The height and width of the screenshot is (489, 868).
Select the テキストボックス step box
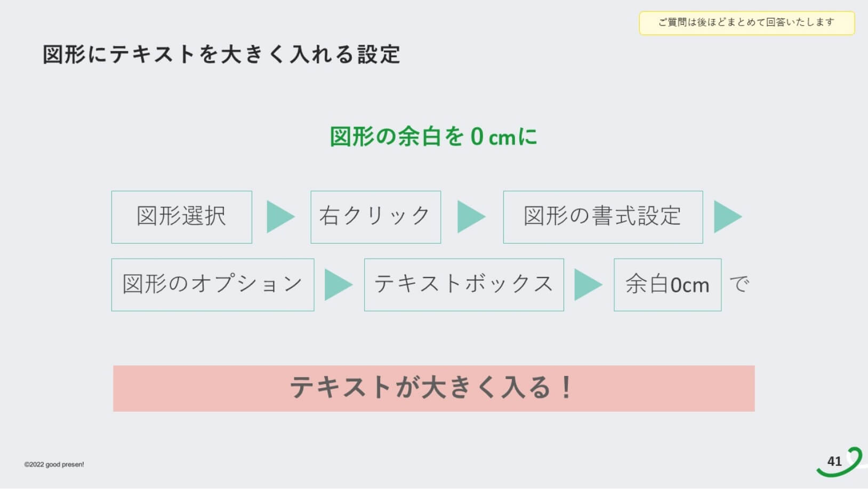(x=463, y=285)
